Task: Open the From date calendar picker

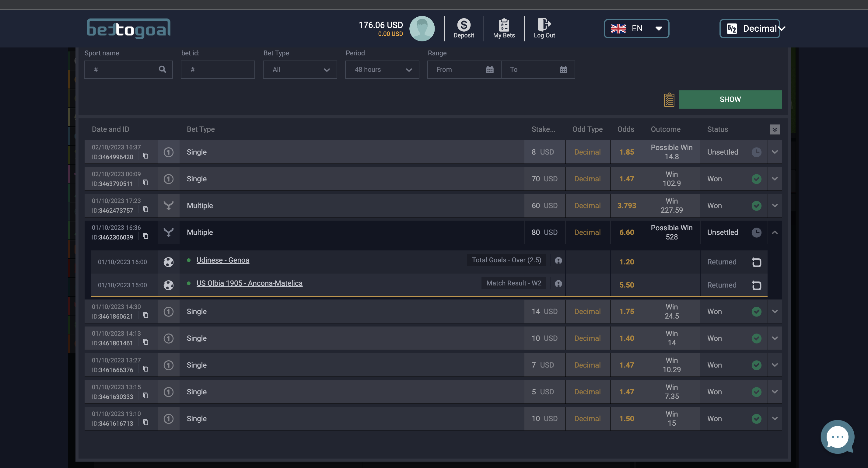Action: 490,70
